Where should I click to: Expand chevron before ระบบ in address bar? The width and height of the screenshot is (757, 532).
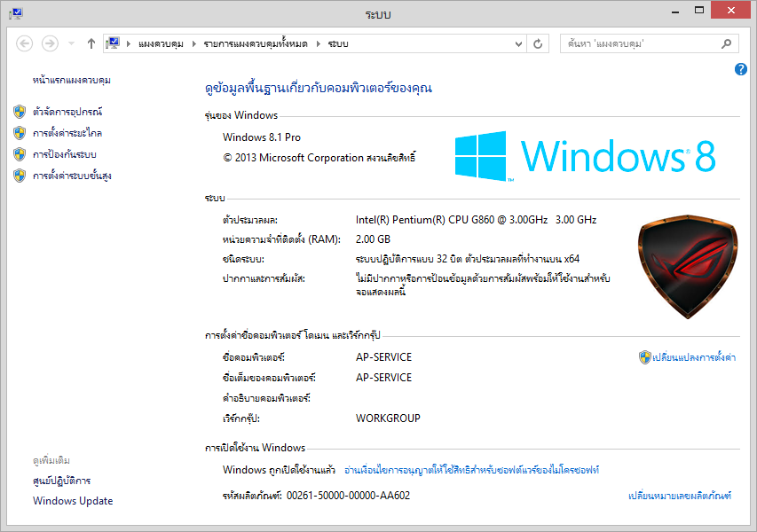[x=319, y=44]
